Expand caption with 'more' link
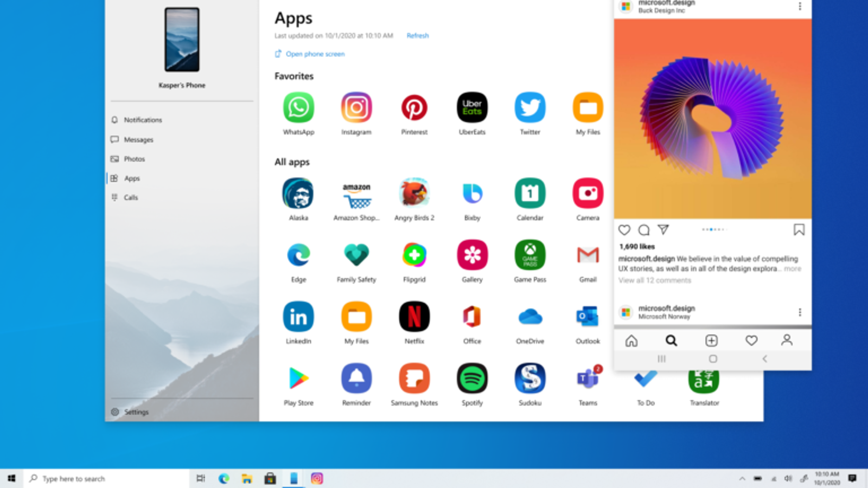 point(793,269)
